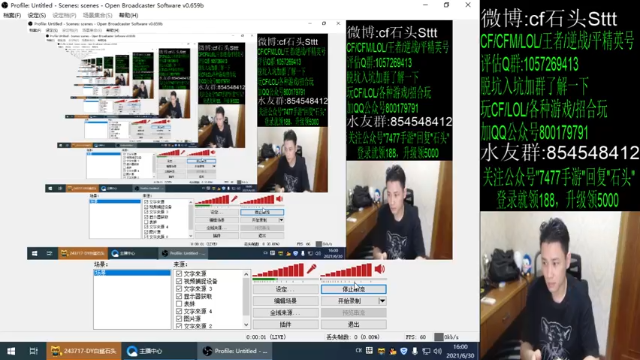The image size is (640, 360).
Task: Switch to the 243717-DY taskbar app
Action: tap(83, 351)
